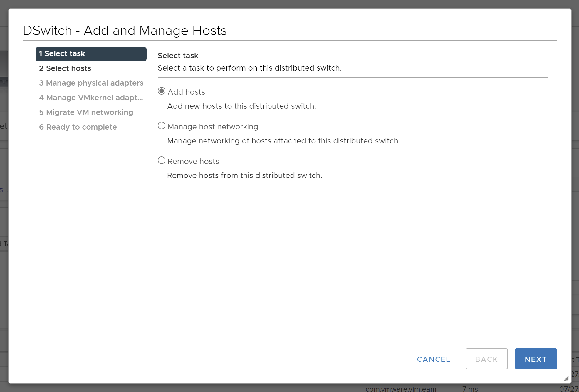This screenshot has width=579, height=392.
Task: Go to step 2 Select hosts
Action: coord(65,68)
